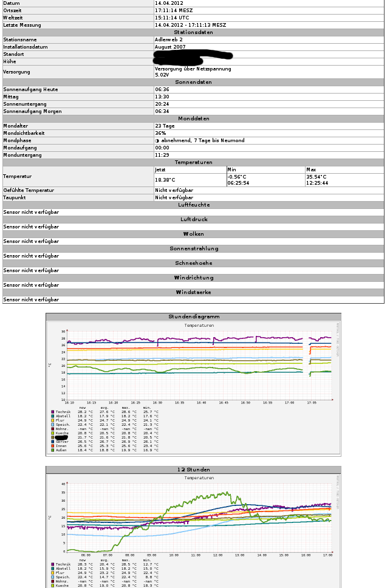This screenshot has height=588, width=390.
Task: Click the Sonnenaufgang Heute time 06:36
Action: pos(162,89)
